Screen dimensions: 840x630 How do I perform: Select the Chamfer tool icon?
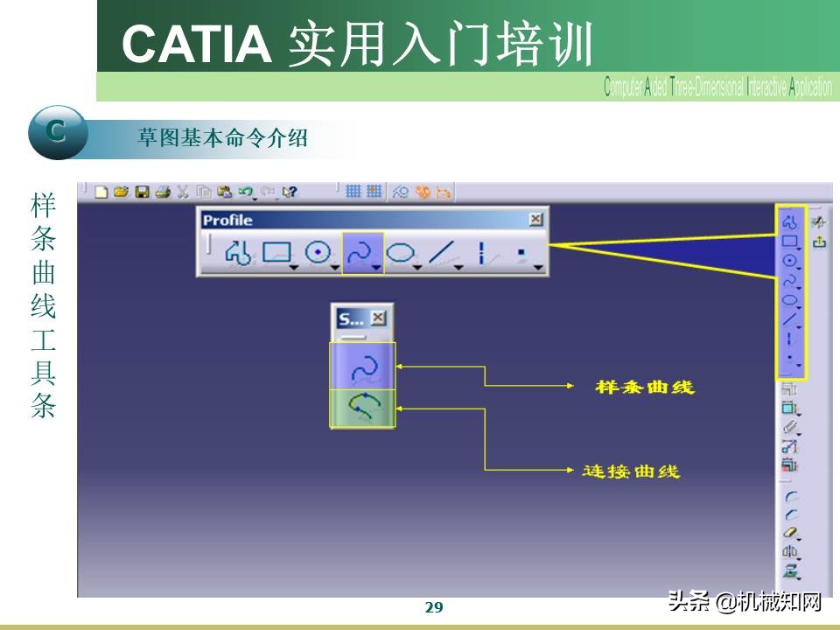(x=791, y=515)
